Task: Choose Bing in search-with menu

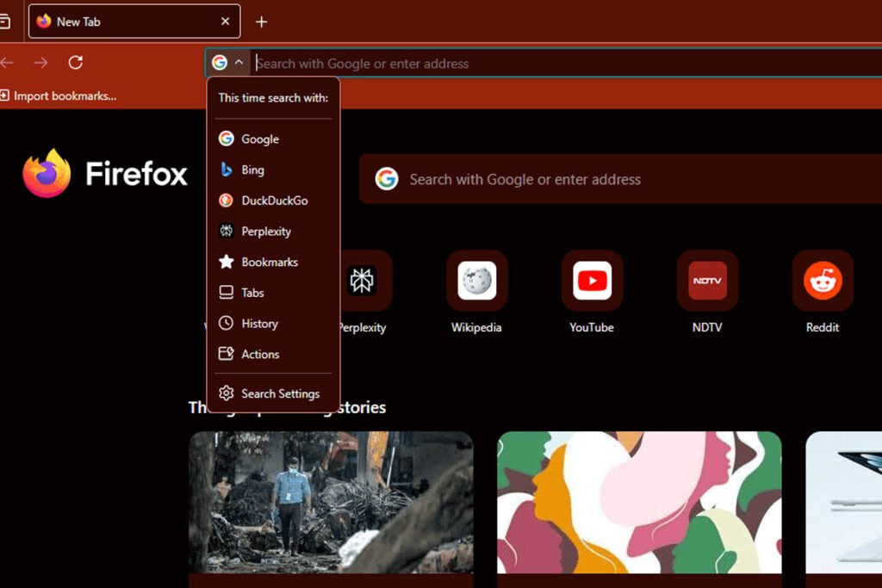Action: pyautogui.click(x=273, y=170)
